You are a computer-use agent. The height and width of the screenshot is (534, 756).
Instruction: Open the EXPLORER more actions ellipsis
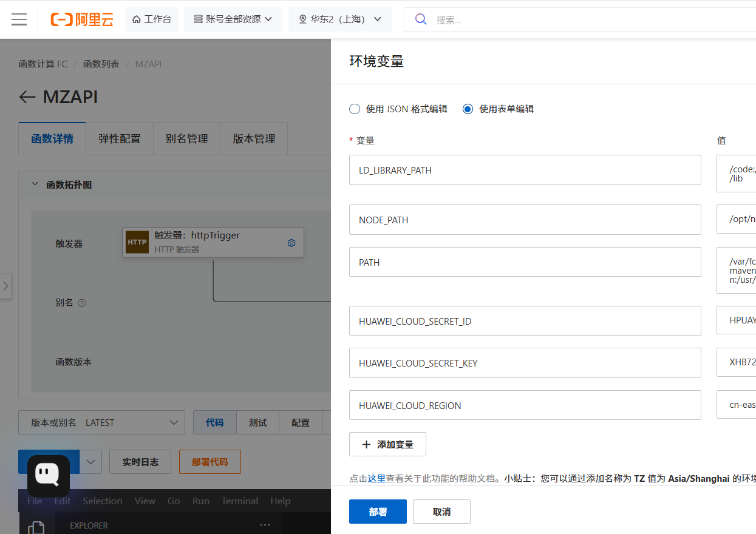coord(264,524)
